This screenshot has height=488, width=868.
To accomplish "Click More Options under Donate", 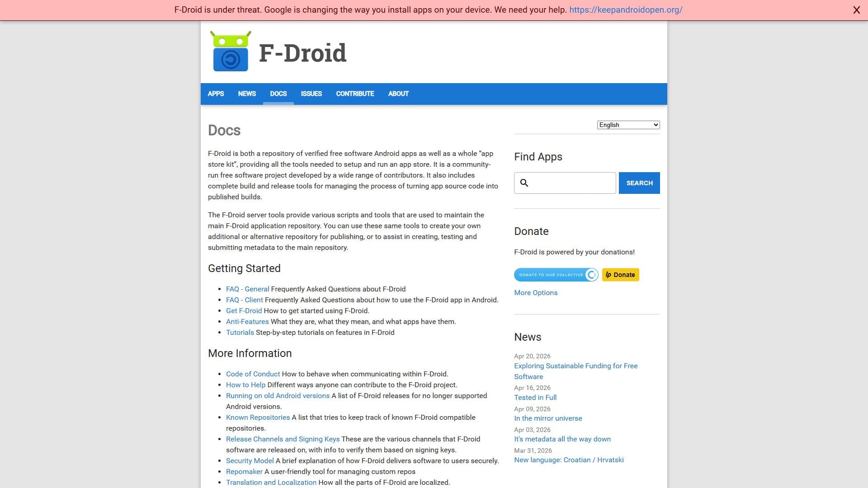I will pos(536,293).
